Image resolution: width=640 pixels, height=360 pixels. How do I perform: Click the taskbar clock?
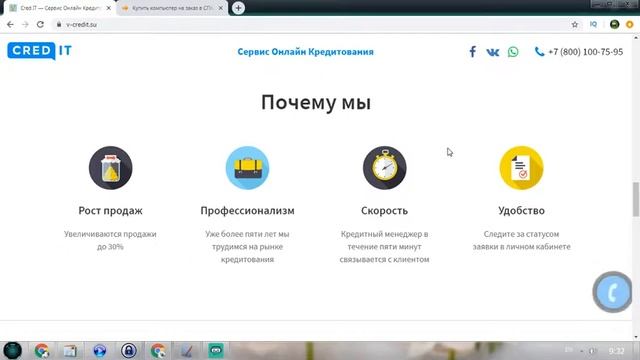pyautogui.click(x=616, y=351)
